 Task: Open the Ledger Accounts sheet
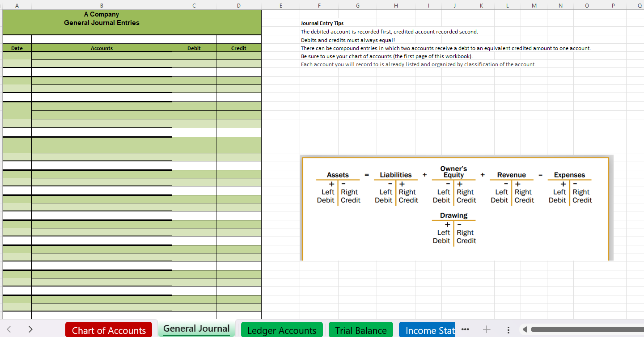[282, 330]
